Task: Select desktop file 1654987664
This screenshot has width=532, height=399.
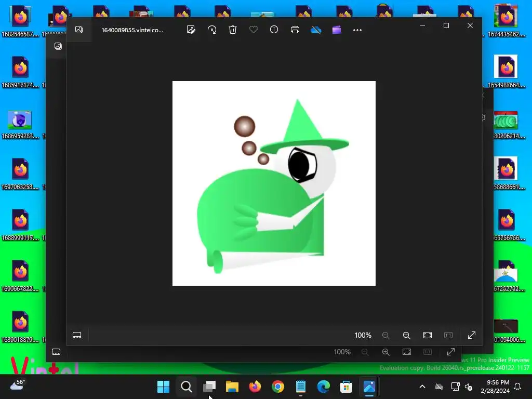Action: click(506, 72)
